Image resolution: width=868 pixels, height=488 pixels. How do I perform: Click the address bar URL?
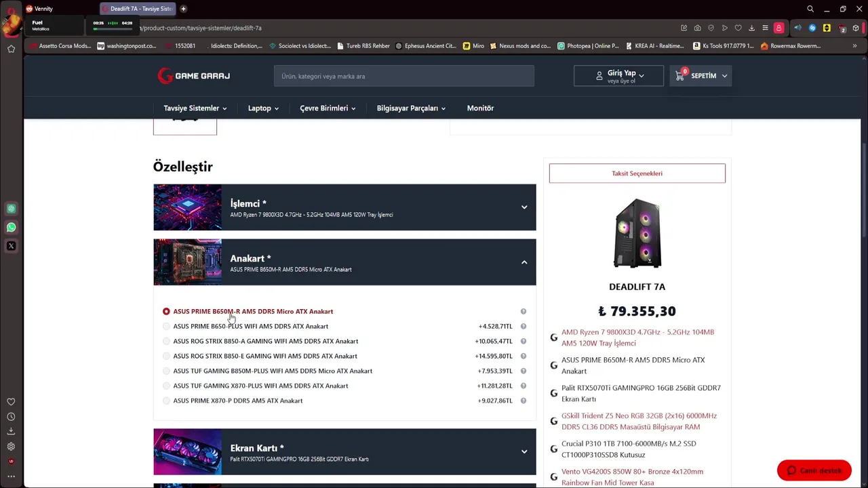tap(201, 28)
